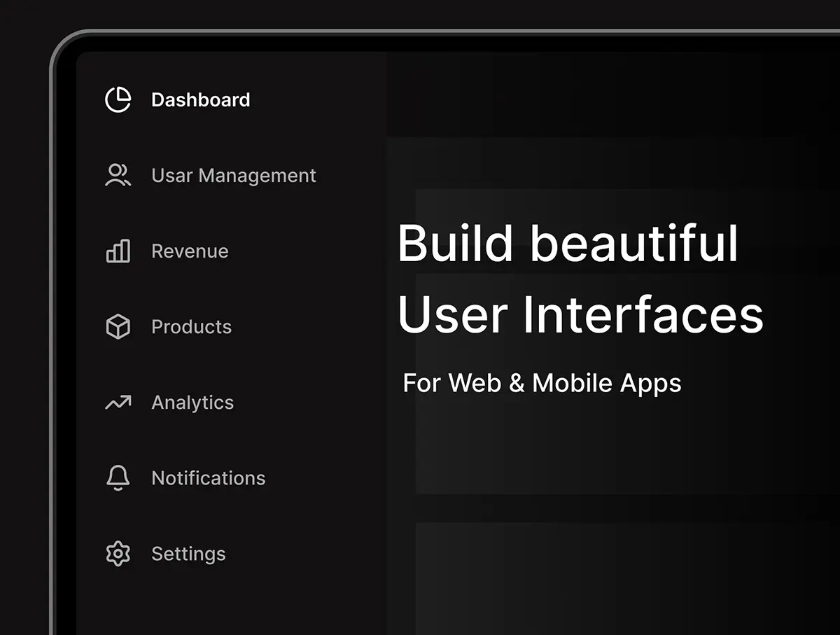
Task: Select the Revenue text label
Action: click(190, 251)
